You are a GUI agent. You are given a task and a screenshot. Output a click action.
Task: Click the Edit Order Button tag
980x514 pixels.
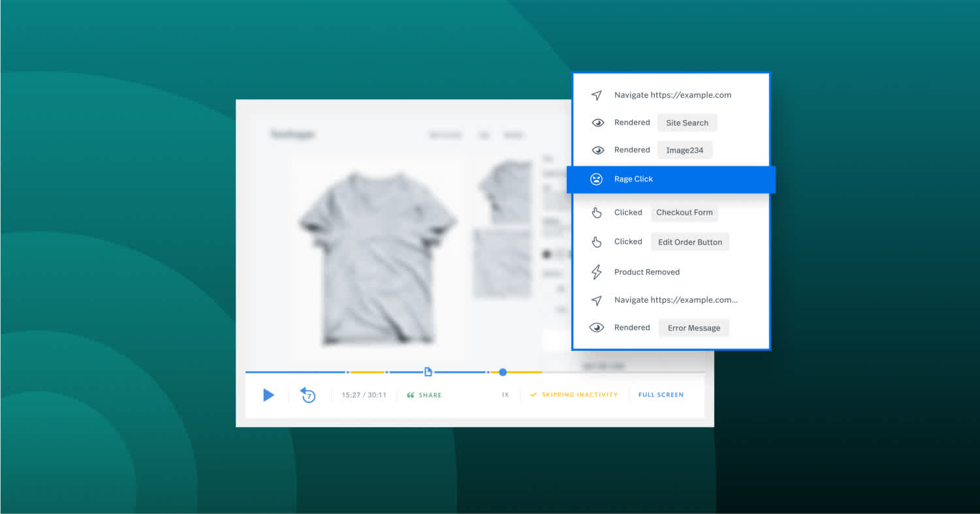(x=689, y=242)
